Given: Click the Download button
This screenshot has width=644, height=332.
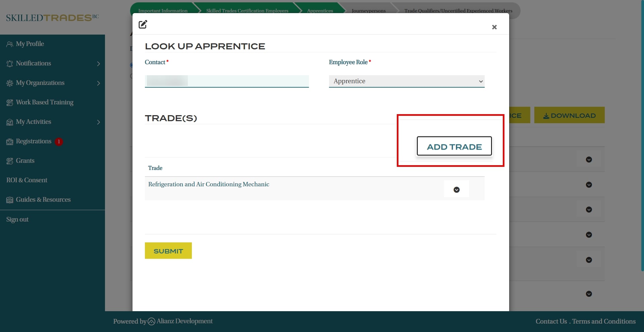Looking at the screenshot, I should tap(569, 115).
